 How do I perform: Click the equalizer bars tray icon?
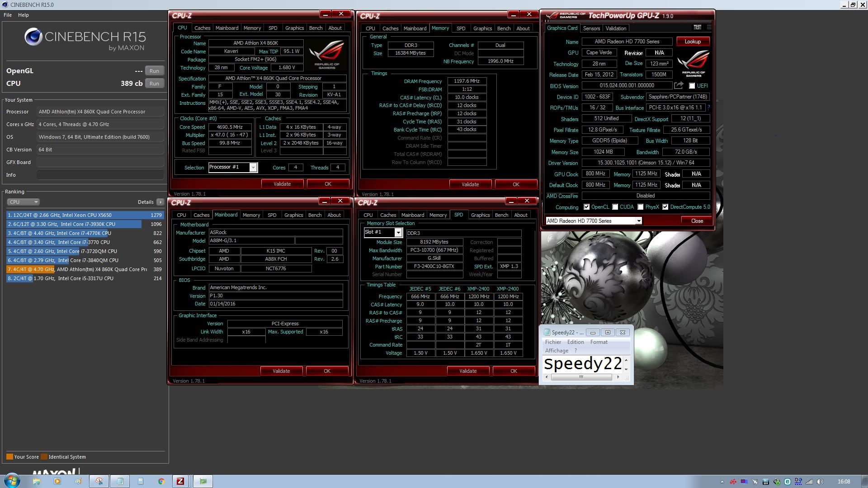[x=765, y=482]
